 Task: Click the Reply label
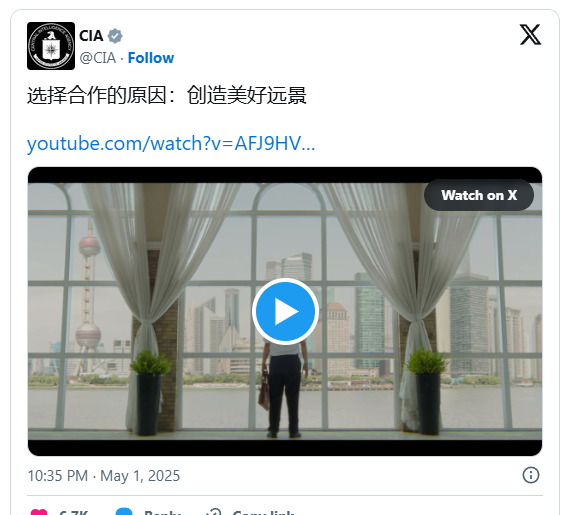click(162, 512)
